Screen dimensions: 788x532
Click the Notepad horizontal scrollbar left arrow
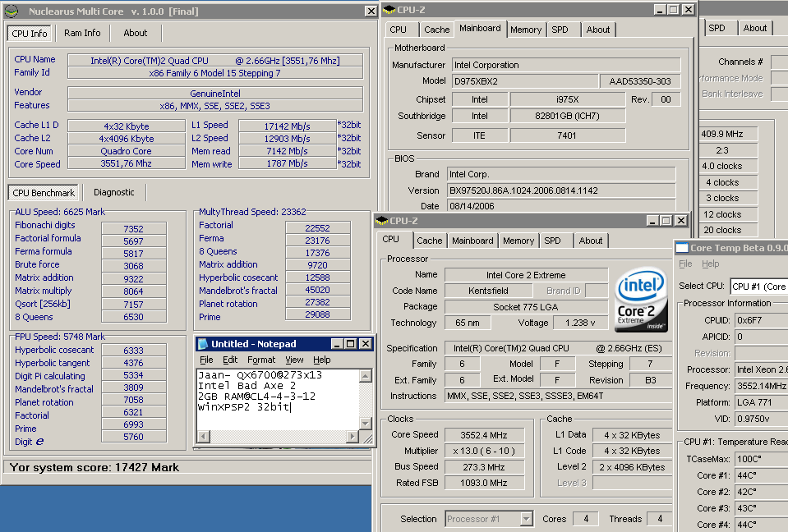203,437
